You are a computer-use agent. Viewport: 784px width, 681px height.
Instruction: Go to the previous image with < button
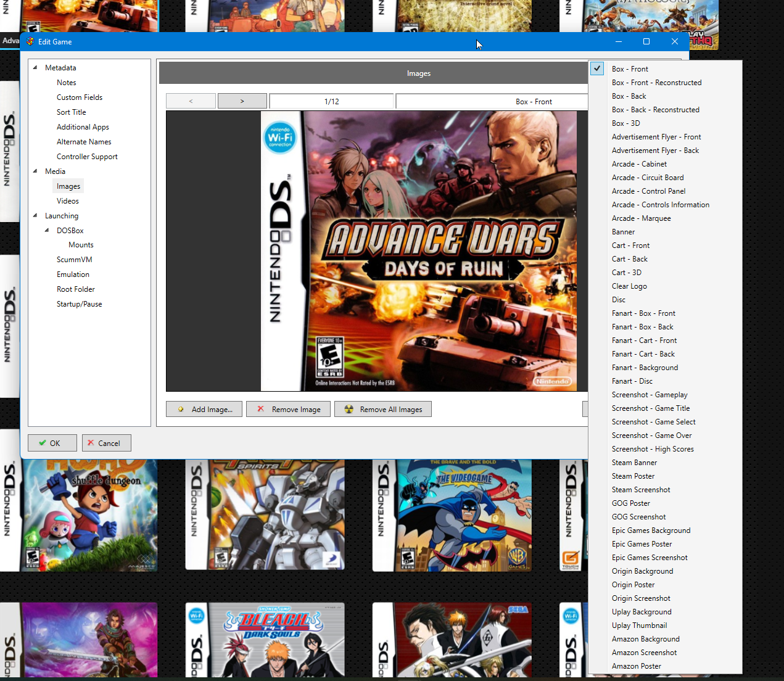point(191,101)
